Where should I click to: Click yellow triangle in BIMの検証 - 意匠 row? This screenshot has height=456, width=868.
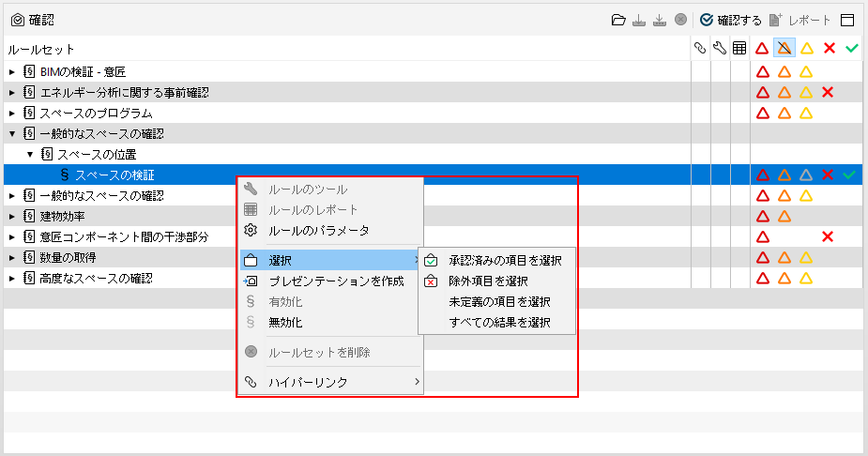pos(806,72)
